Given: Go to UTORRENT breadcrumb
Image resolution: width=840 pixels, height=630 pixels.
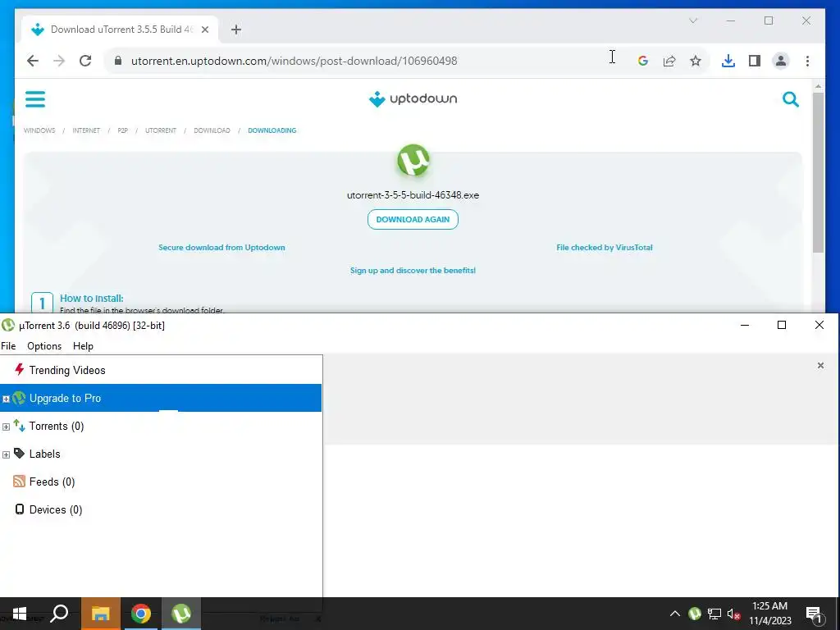Looking at the screenshot, I should 161,130.
